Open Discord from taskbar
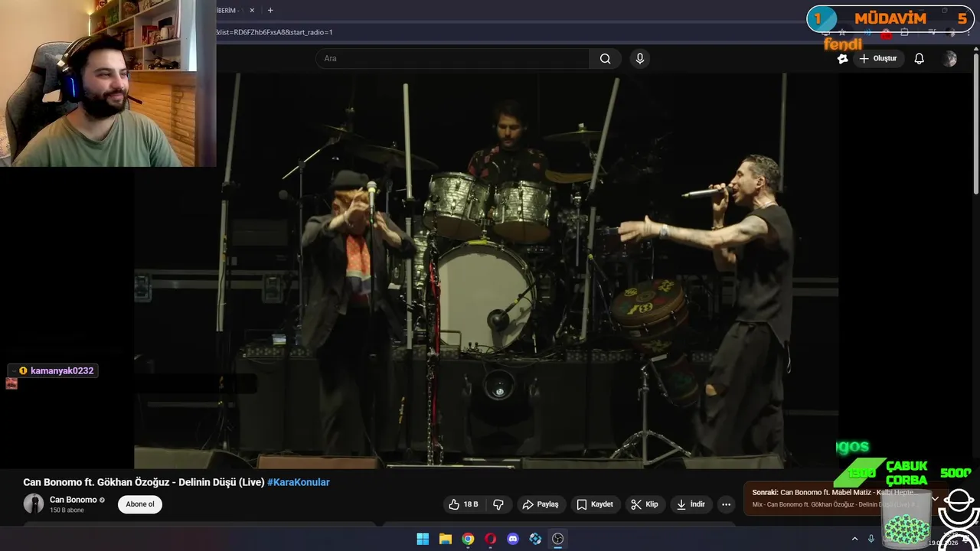Screen dimensions: 980x551 coord(513,539)
